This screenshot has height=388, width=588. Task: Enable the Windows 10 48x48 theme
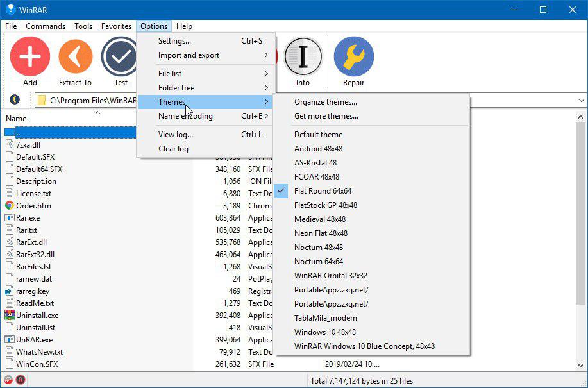pyautogui.click(x=324, y=332)
